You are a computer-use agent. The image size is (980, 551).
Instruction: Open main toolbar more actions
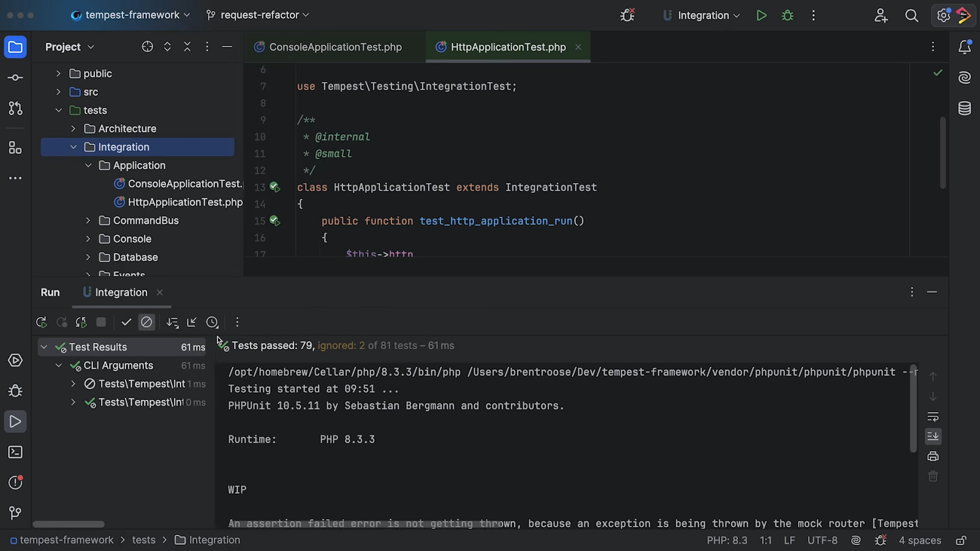pos(813,15)
